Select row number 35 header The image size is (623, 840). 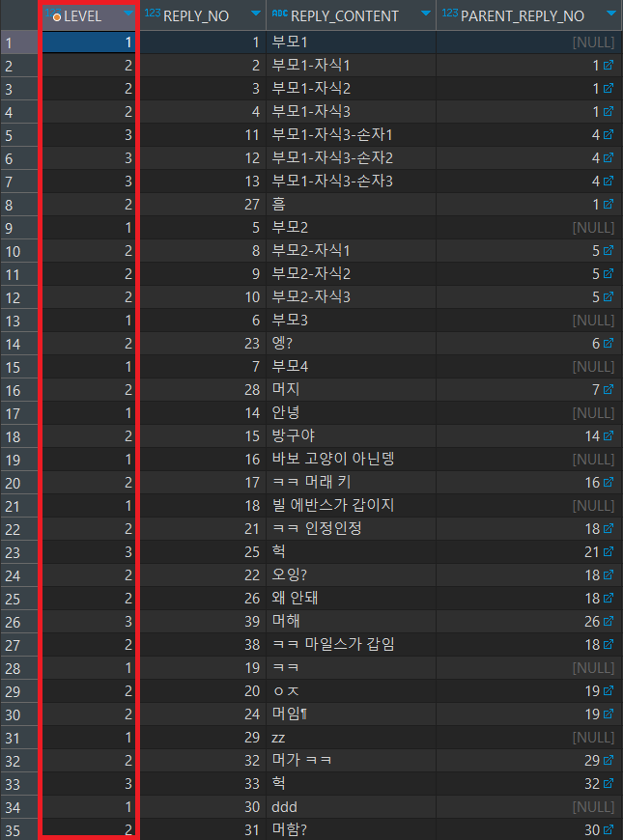[19, 829]
